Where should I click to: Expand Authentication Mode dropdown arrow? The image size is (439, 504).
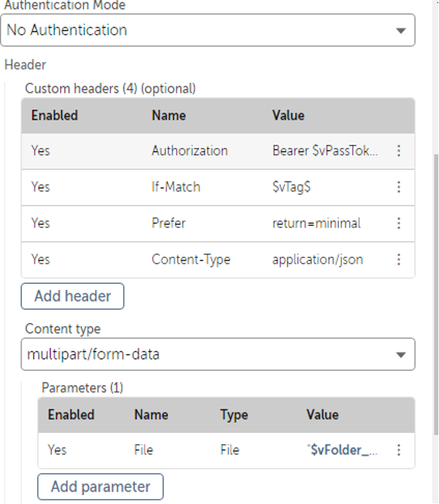click(x=400, y=30)
